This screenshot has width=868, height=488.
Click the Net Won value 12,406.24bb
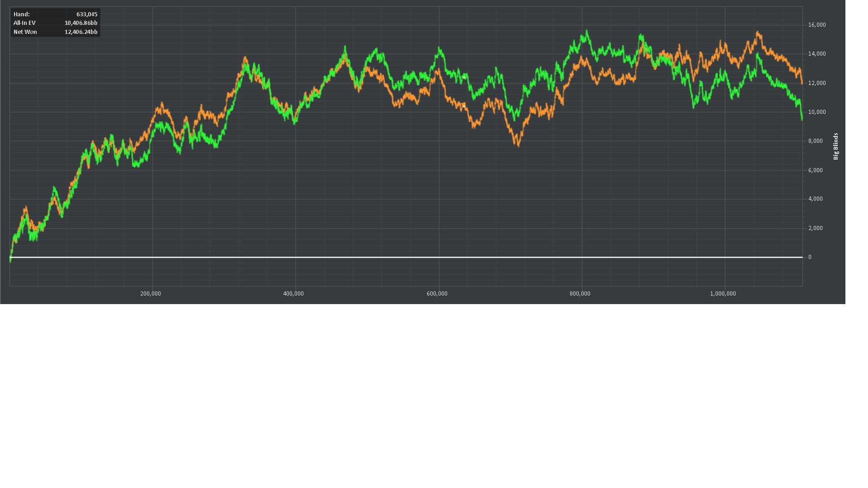81,32
